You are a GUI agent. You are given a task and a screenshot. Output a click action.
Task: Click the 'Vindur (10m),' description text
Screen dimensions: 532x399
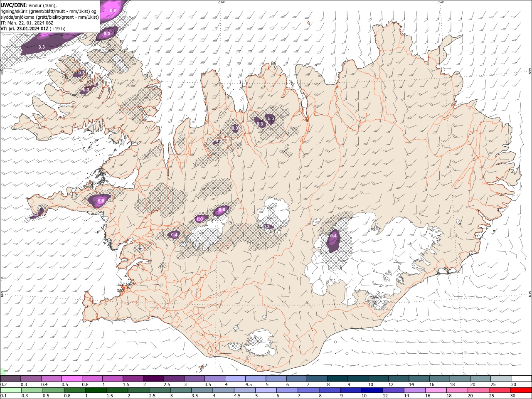click(x=43, y=5)
